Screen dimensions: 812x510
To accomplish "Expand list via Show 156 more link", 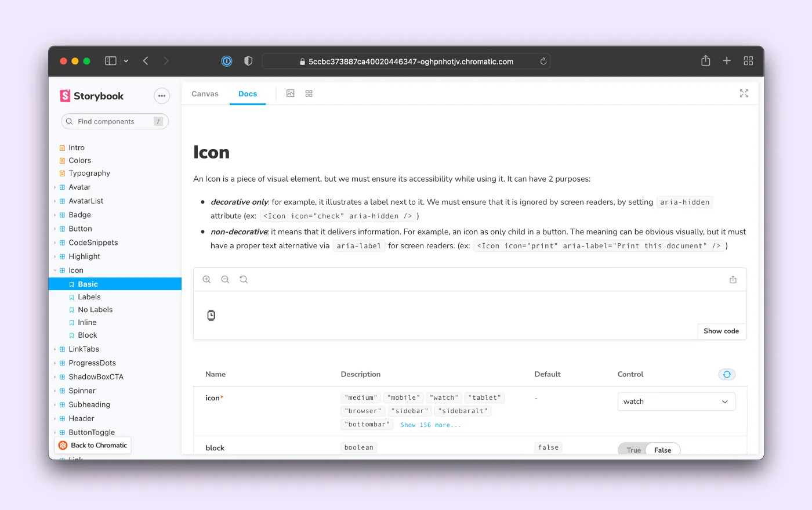I will [x=430, y=425].
